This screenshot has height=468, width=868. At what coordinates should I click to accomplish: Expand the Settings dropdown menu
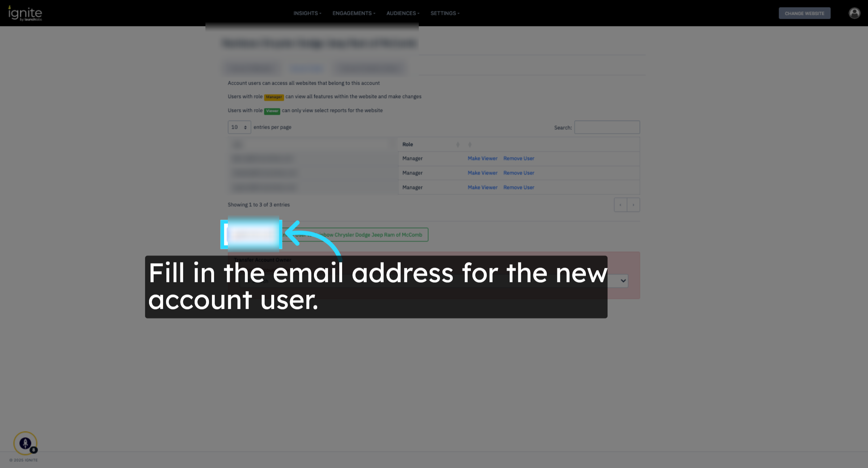[445, 13]
